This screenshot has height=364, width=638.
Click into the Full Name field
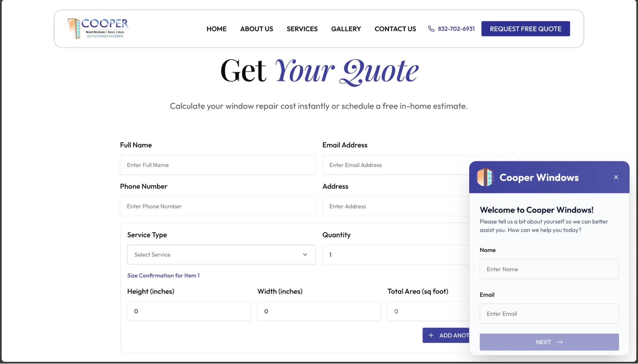click(x=218, y=165)
